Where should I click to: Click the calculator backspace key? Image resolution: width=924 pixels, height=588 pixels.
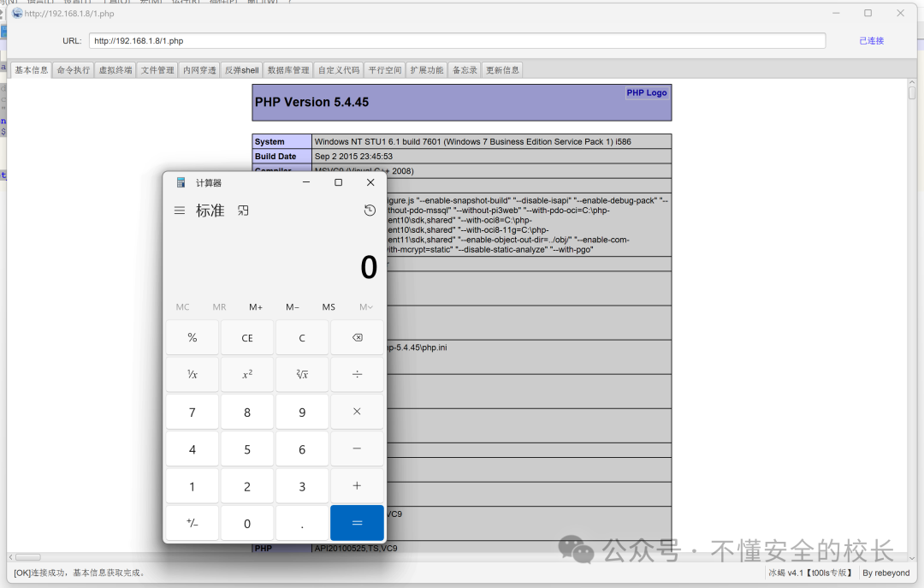tap(357, 338)
